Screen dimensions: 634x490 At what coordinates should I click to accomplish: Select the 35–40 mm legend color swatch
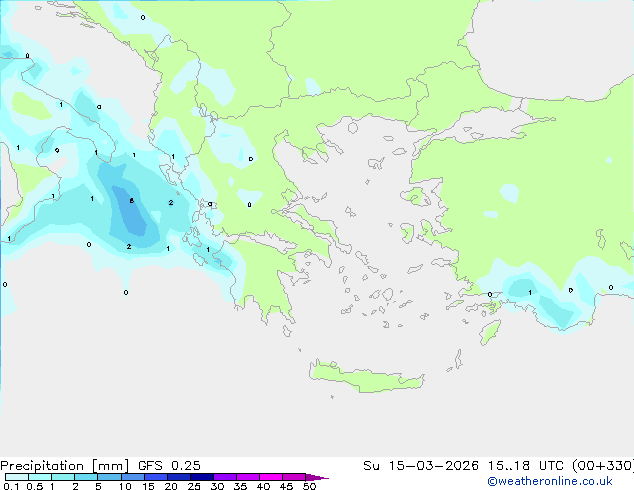tap(247, 477)
